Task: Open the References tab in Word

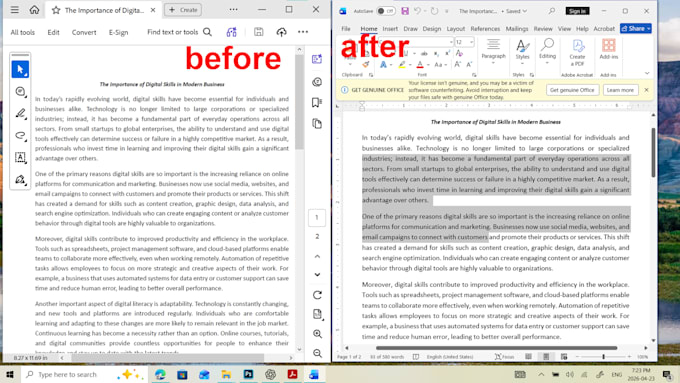Action: (485, 29)
